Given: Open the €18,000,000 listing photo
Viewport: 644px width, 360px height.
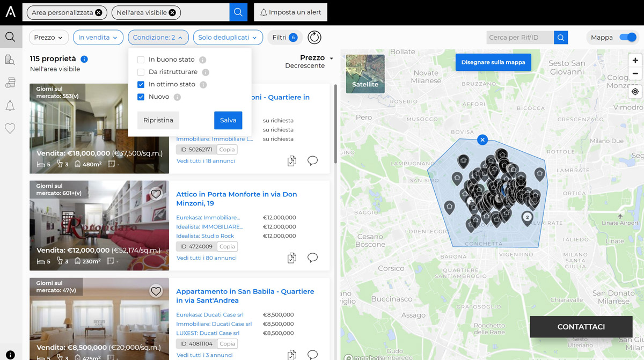Looking at the screenshot, I should pyautogui.click(x=99, y=128).
